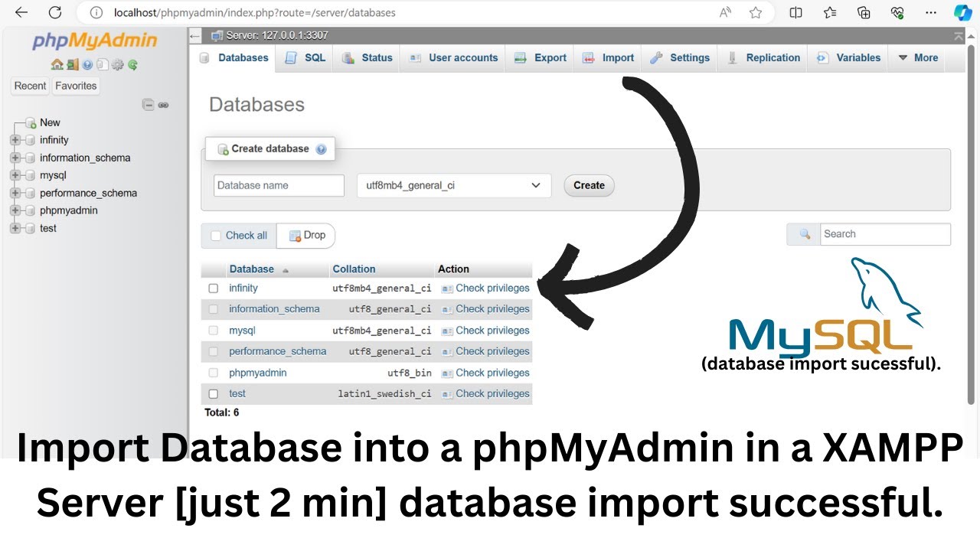980x551 pixels.
Task: Open the User accounts tab
Action: [454, 58]
